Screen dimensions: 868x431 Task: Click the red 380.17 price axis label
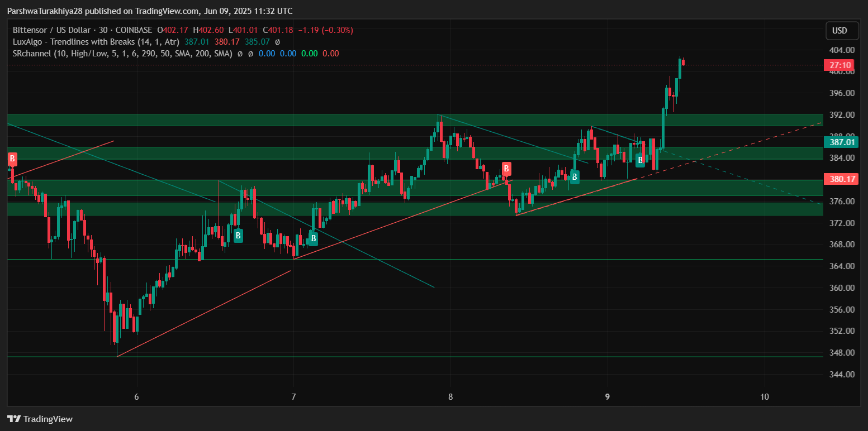pyautogui.click(x=841, y=179)
